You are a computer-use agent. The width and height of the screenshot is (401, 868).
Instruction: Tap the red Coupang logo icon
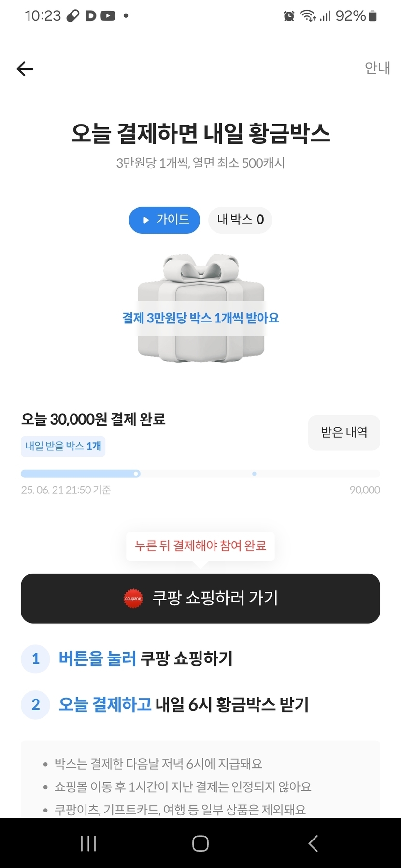(x=133, y=599)
